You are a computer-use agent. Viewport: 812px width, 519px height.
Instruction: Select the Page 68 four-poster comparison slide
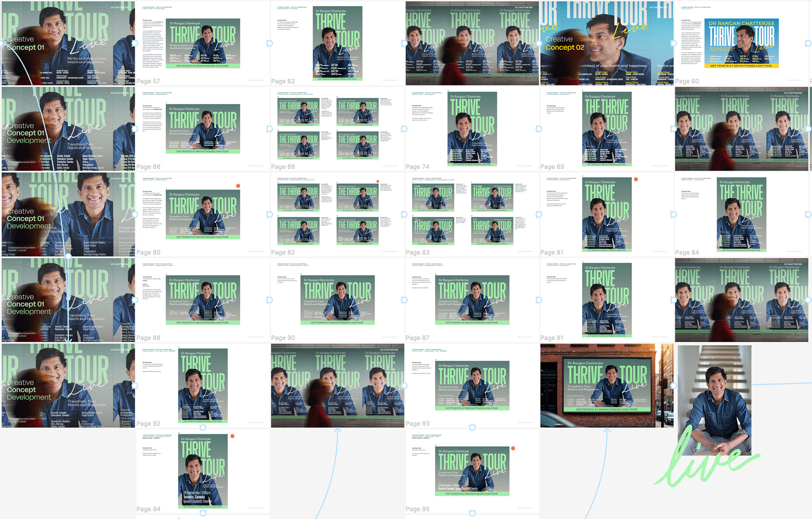(337, 129)
